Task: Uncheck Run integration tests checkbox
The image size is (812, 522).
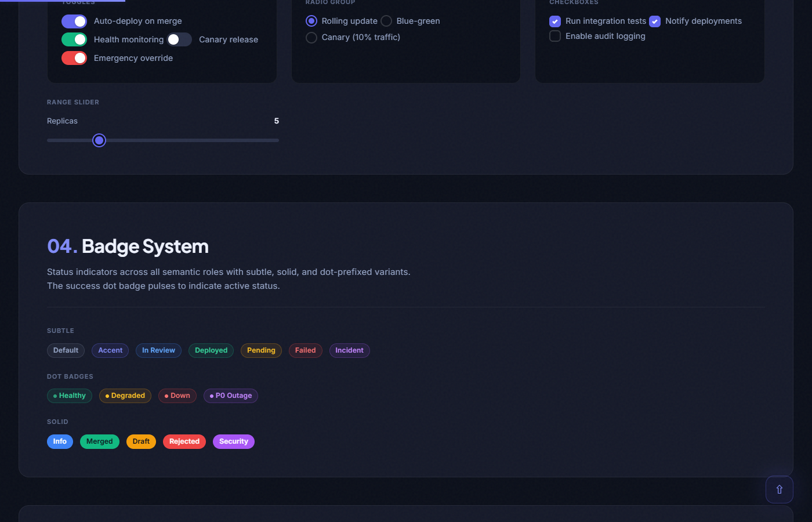Action: (x=555, y=21)
